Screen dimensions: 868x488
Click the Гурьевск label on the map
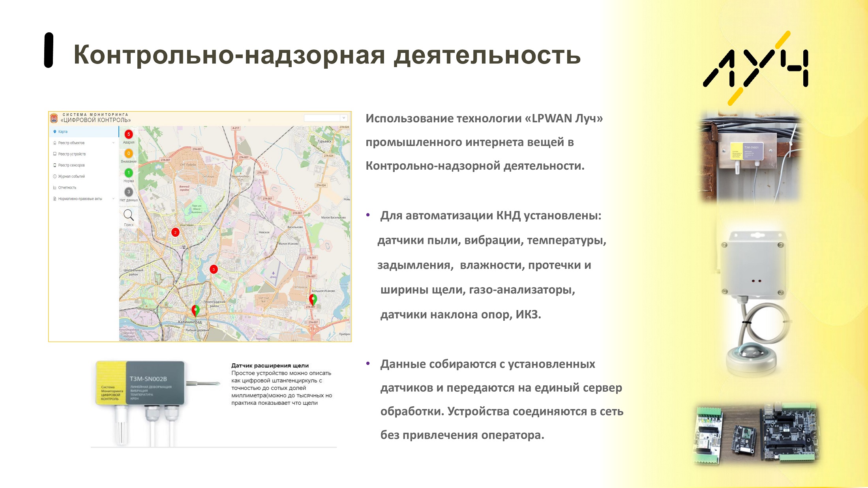click(x=324, y=141)
